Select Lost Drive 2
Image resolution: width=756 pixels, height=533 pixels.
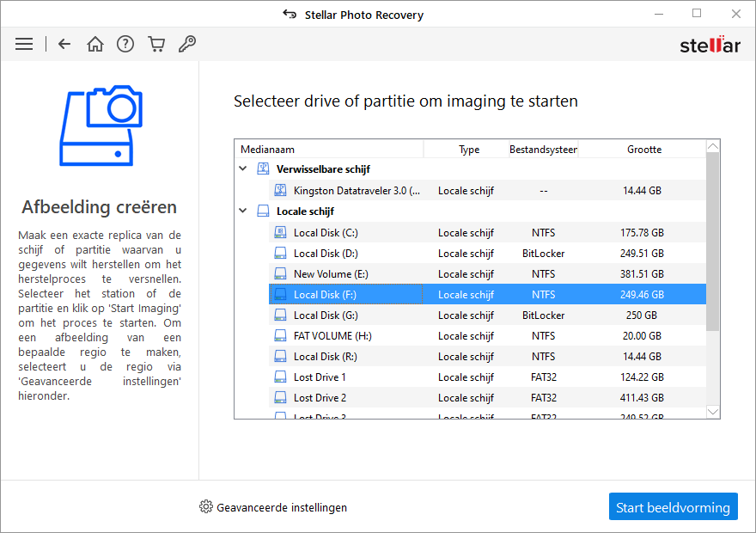(x=487, y=398)
